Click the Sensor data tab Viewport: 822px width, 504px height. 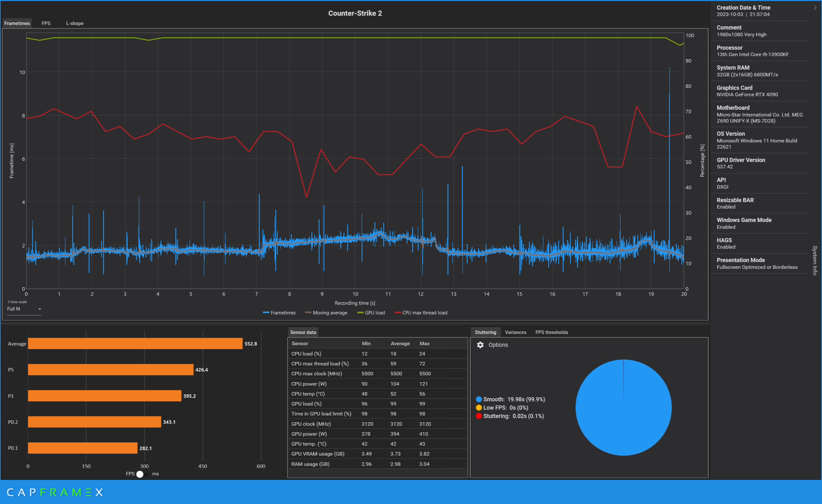(303, 332)
